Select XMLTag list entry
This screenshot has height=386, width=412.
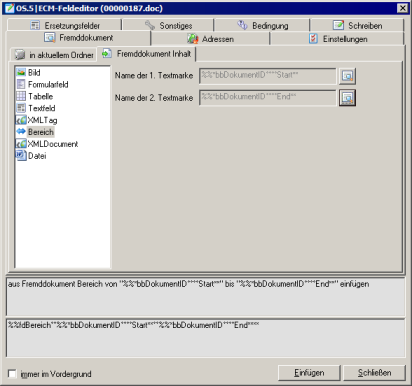[x=42, y=120]
